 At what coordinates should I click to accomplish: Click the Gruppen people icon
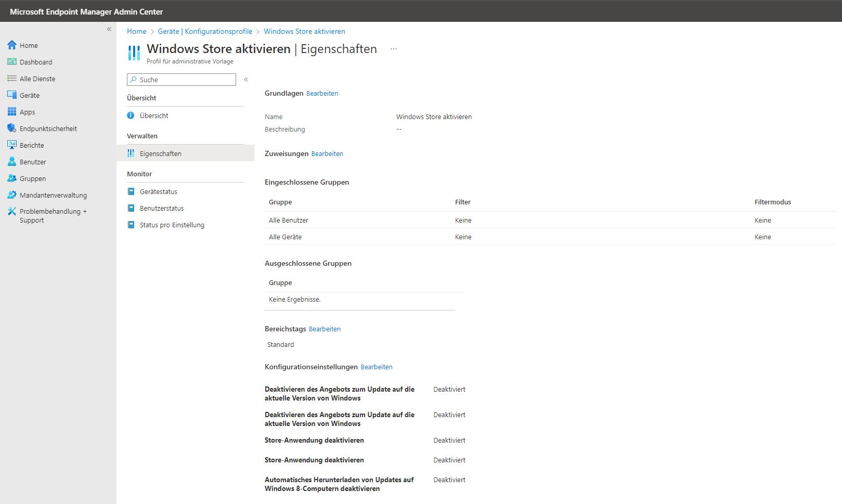point(12,178)
